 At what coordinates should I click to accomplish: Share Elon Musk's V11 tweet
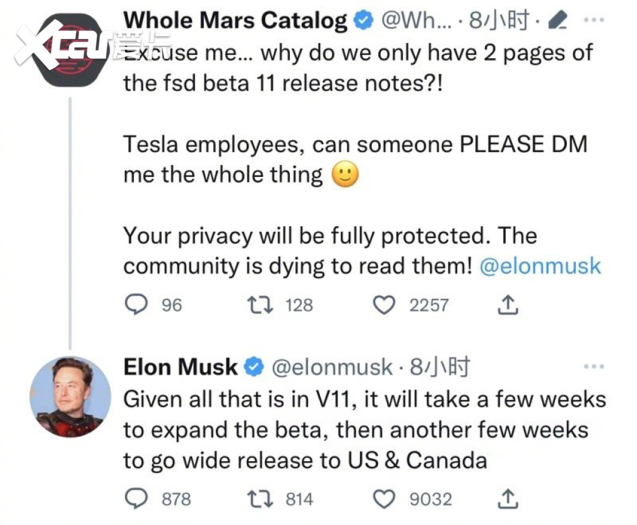(508, 499)
